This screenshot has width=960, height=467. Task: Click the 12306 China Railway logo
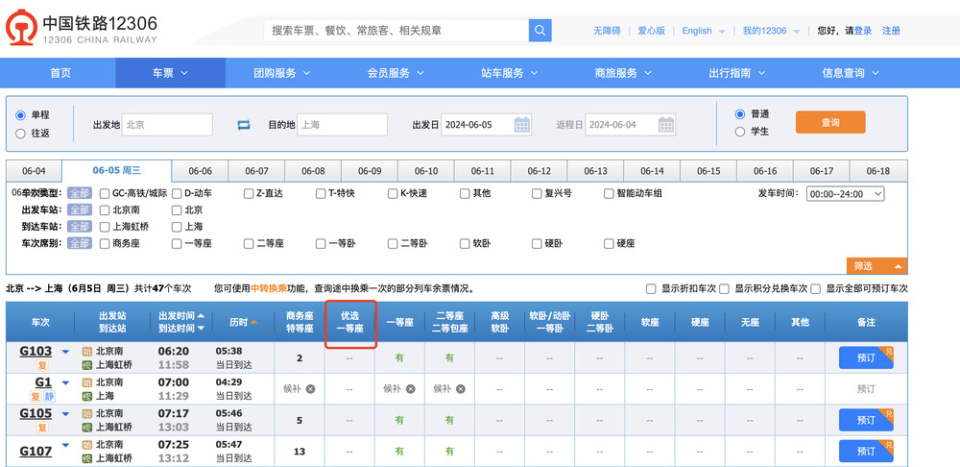[83, 29]
